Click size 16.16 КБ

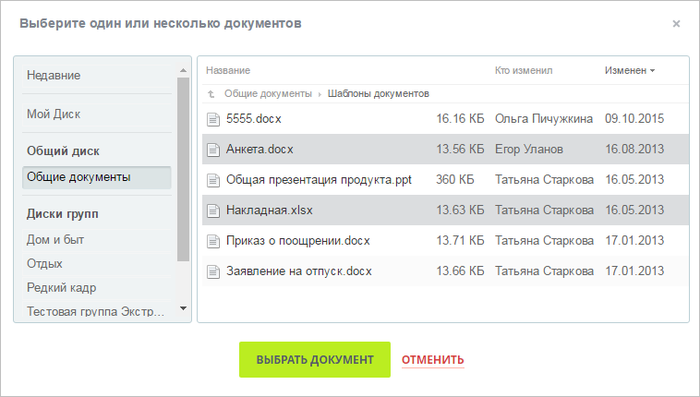(x=460, y=119)
